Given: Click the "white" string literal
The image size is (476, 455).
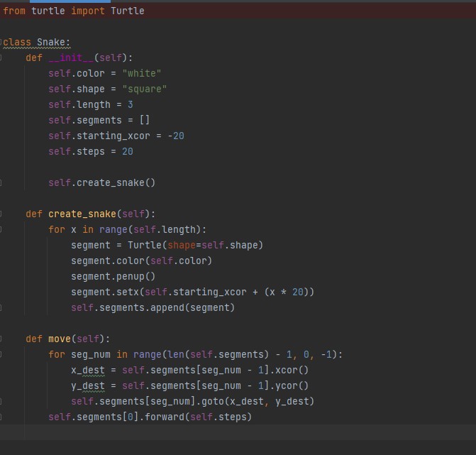Looking at the screenshot, I should [x=141, y=73].
